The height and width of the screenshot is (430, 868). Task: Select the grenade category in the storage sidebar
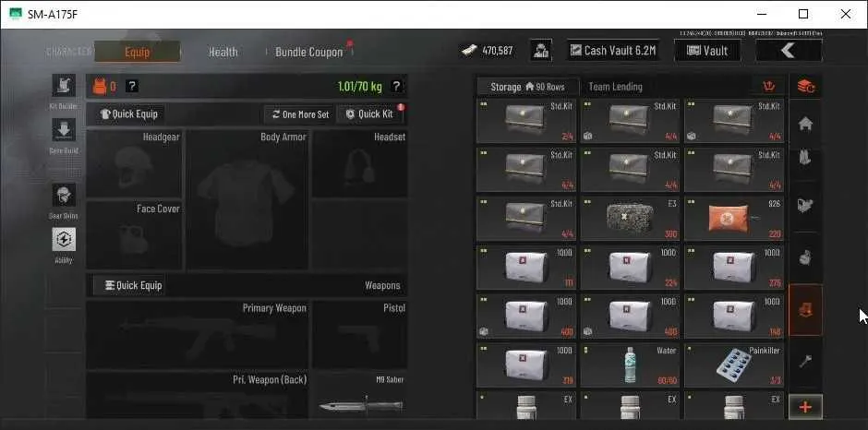point(805,257)
